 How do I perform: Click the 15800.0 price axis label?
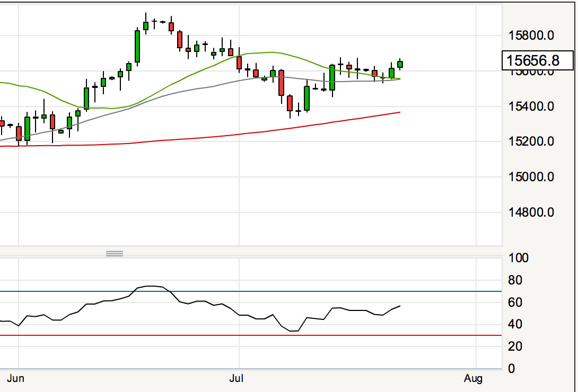531,35
